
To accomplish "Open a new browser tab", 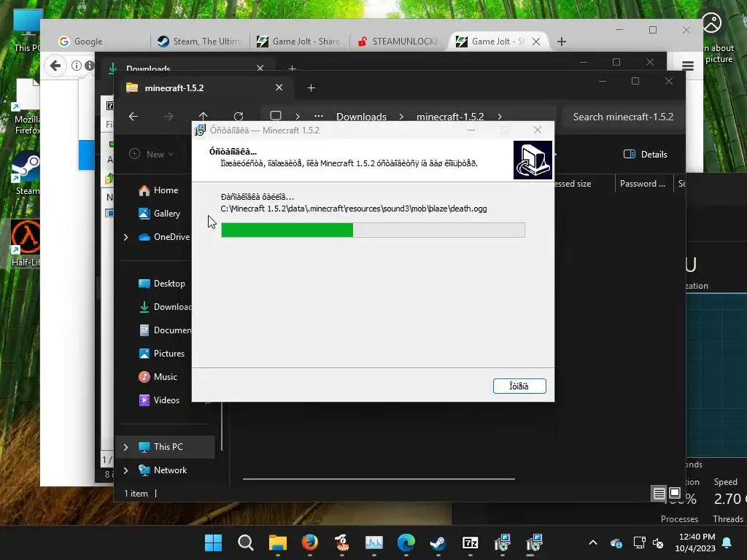I will pos(561,42).
